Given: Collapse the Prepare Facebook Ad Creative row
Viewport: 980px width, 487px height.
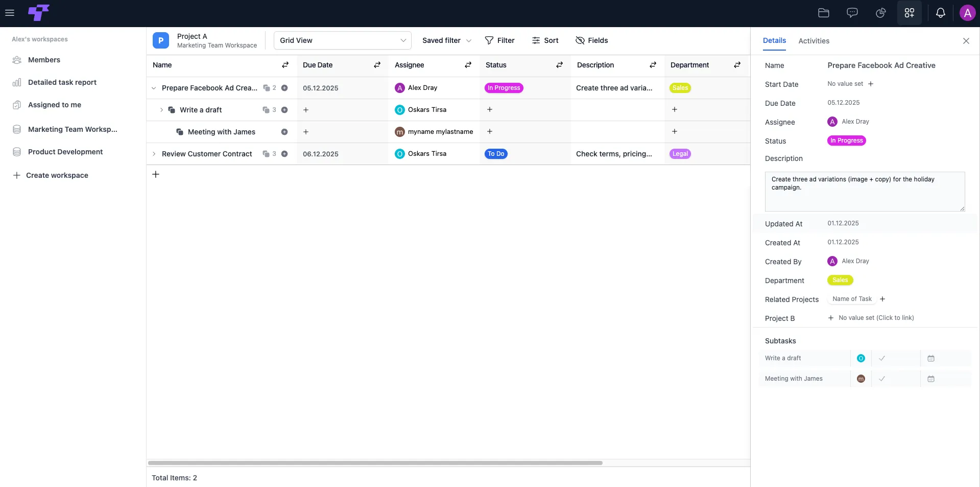Looking at the screenshot, I should coord(154,88).
